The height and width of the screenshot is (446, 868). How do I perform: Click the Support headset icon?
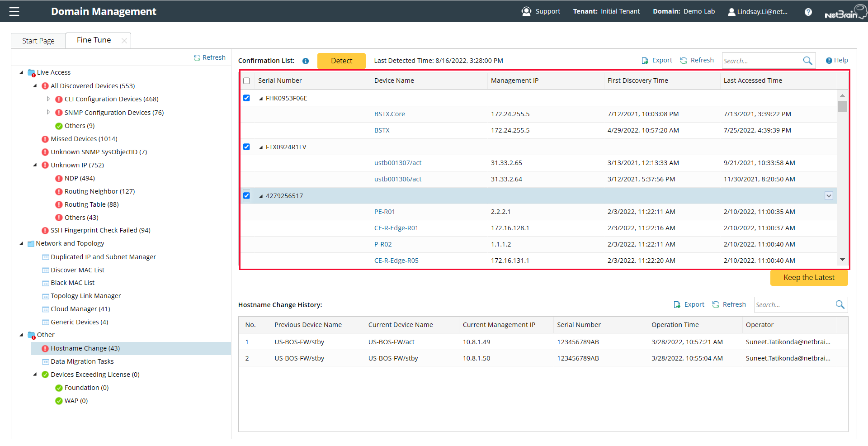(526, 11)
